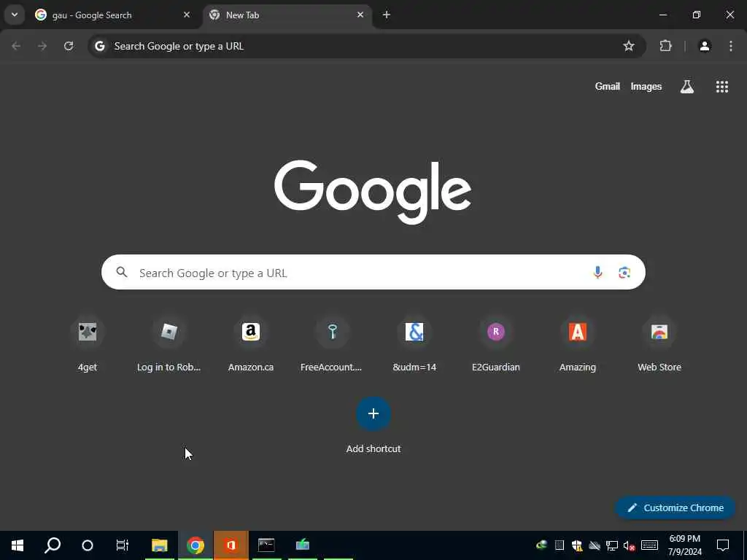The height and width of the screenshot is (560, 747).
Task: Open the Office app in taskbar
Action: (231, 545)
